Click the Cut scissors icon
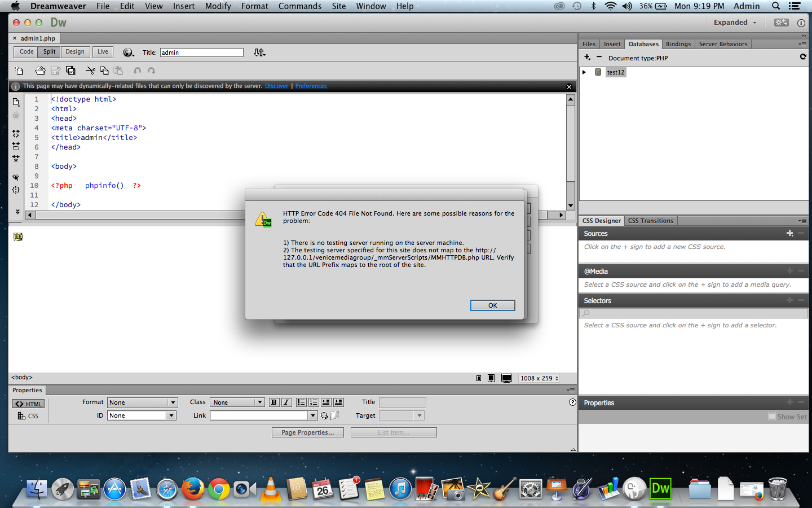 point(90,71)
